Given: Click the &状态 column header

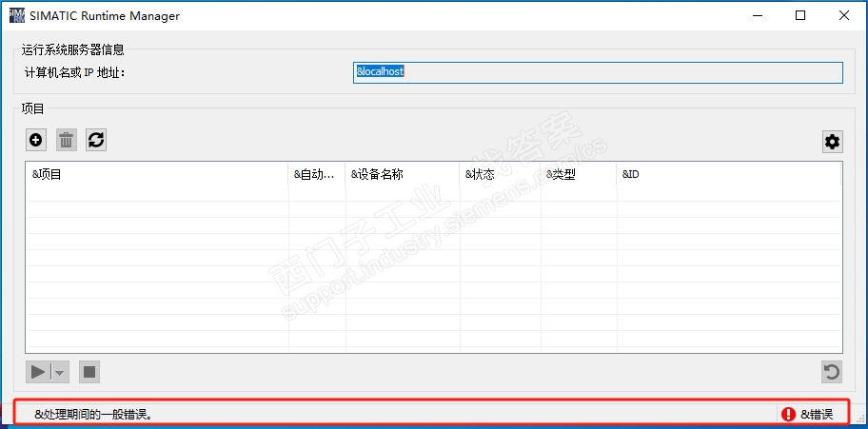Looking at the screenshot, I should pos(501,174).
